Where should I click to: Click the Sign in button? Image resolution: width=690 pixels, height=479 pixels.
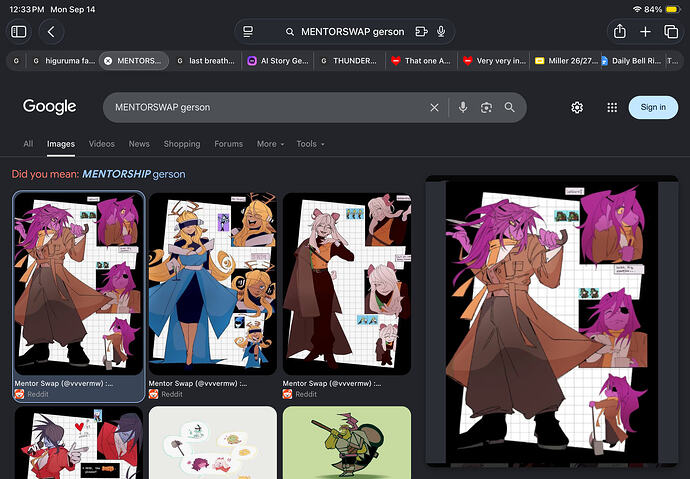click(653, 107)
